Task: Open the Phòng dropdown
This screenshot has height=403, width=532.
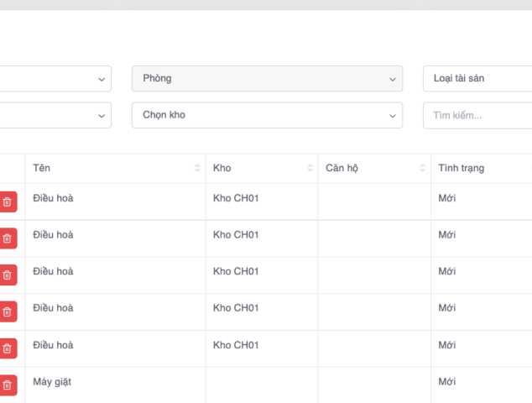Action: coord(267,78)
